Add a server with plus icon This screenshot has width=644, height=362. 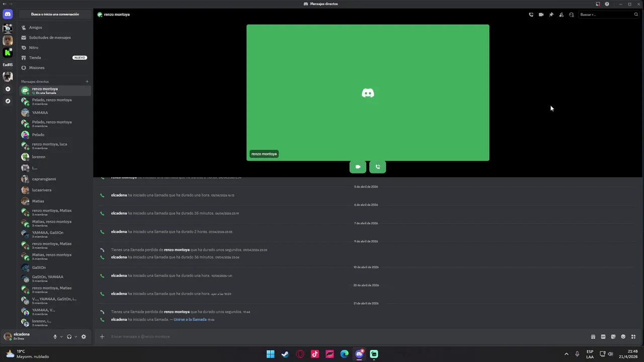click(8, 89)
